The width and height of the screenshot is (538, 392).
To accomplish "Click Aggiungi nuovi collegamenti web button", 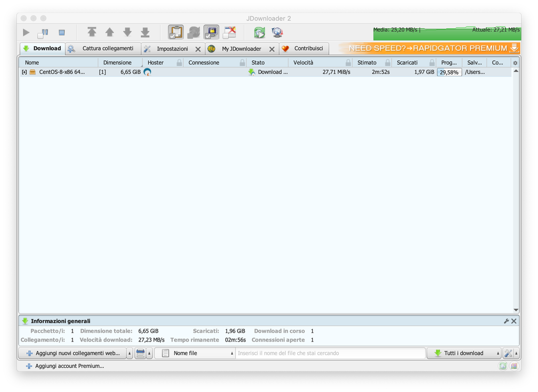I will point(73,353).
